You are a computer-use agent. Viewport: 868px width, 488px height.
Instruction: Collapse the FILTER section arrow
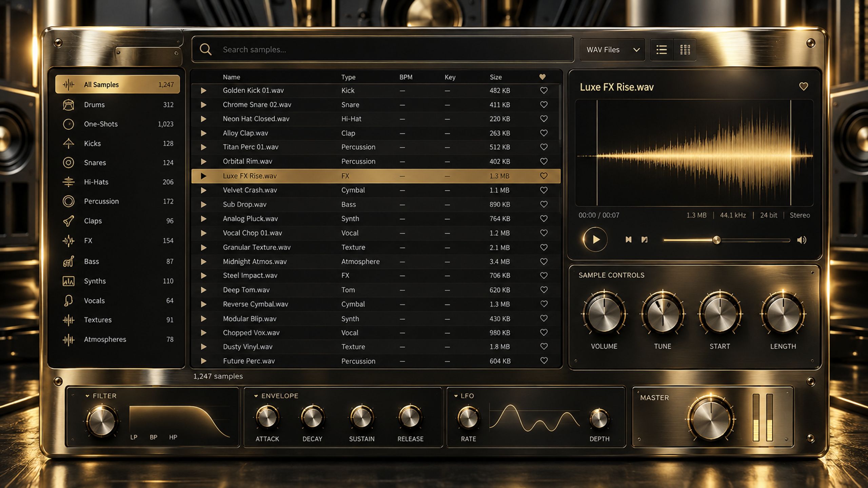point(87,396)
